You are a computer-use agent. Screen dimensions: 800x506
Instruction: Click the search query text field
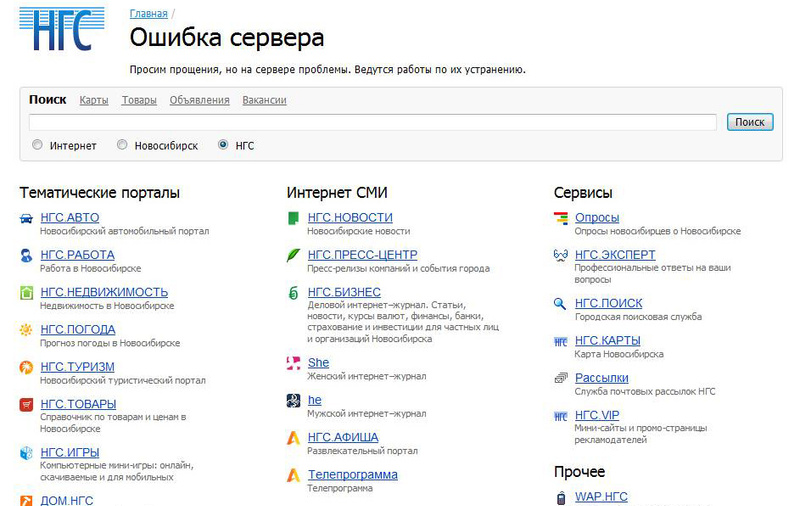pos(372,122)
